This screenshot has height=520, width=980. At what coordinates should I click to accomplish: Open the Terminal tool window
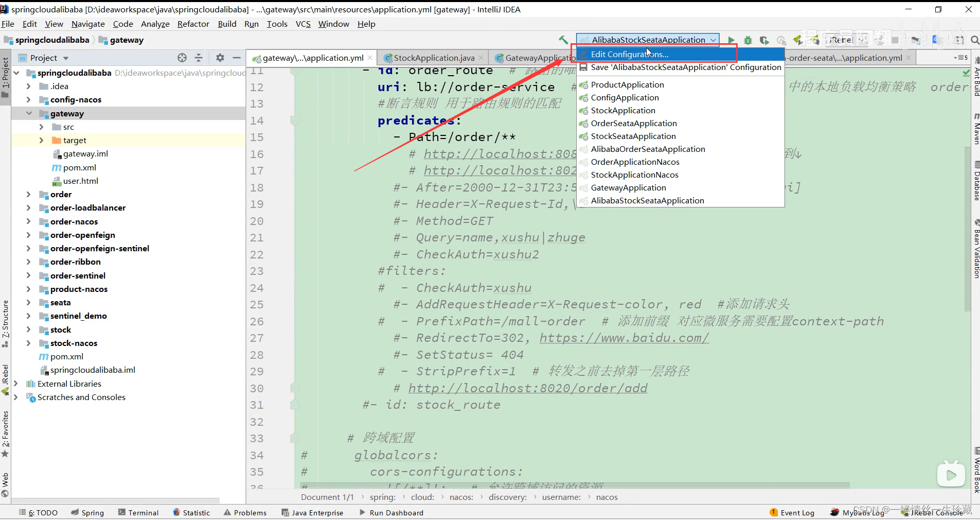pos(138,513)
